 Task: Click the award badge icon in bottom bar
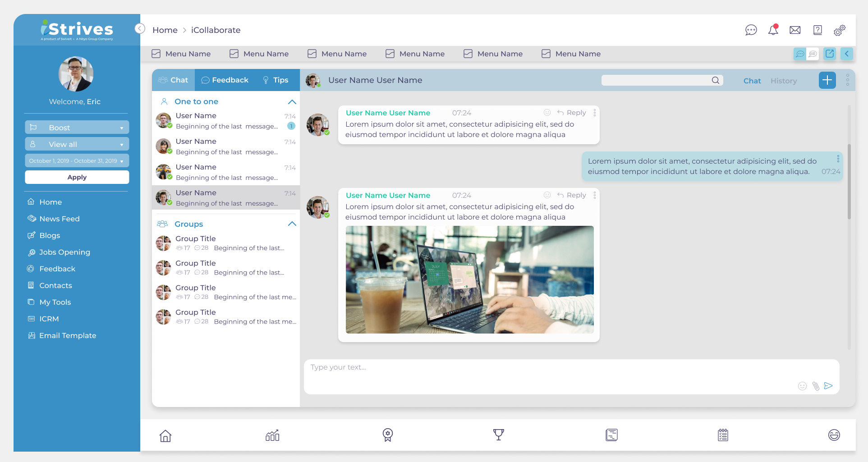pos(387,435)
